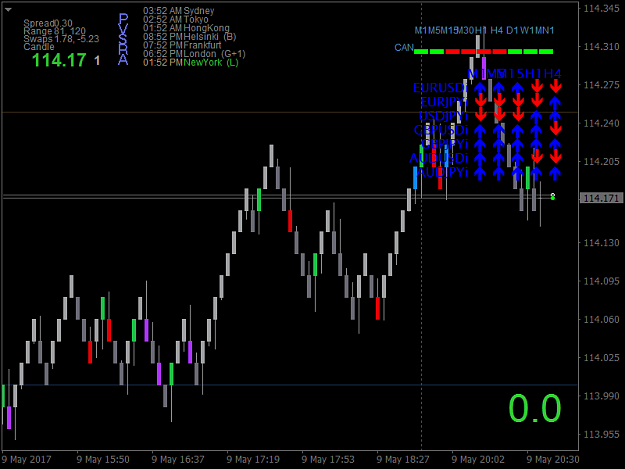This screenshot has height=469, width=625.
Task: Click the EURUSDi H1 red down arrow
Action: (537, 86)
